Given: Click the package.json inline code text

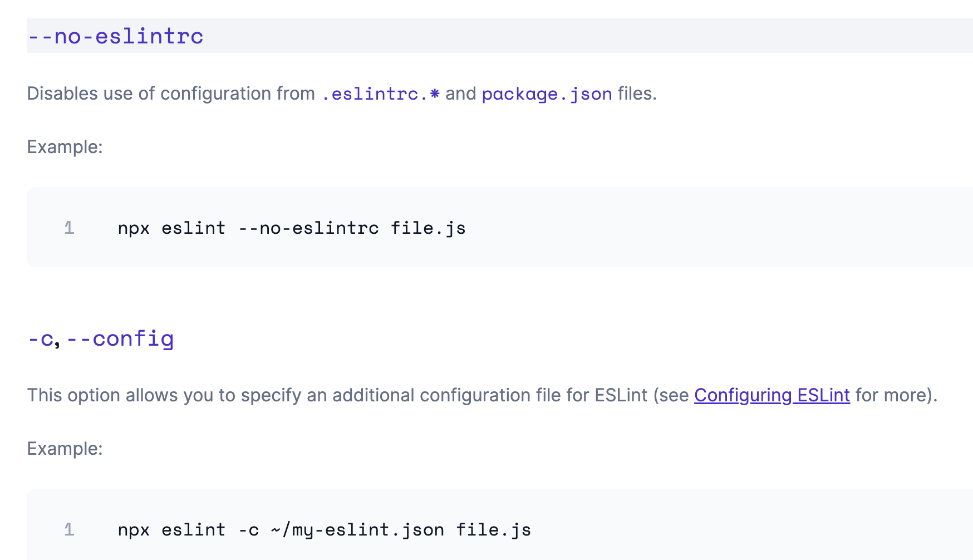Looking at the screenshot, I should pyautogui.click(x=547, y=94).
